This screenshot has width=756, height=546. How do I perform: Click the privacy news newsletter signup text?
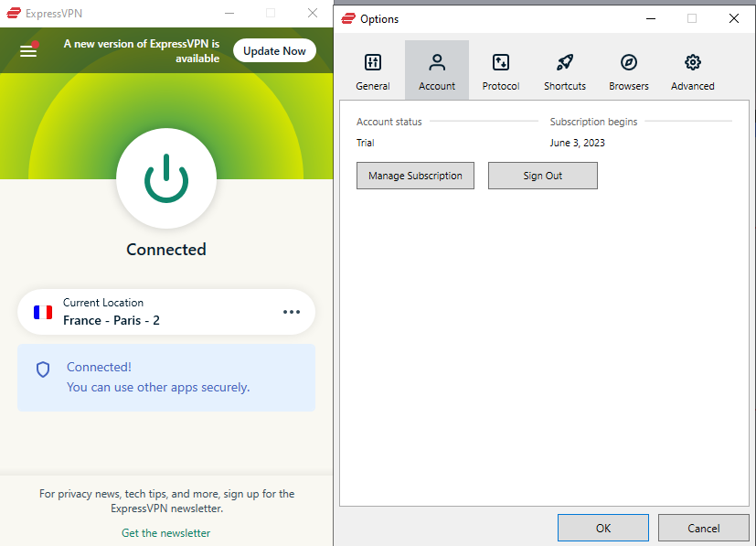[x=166, y=500]
